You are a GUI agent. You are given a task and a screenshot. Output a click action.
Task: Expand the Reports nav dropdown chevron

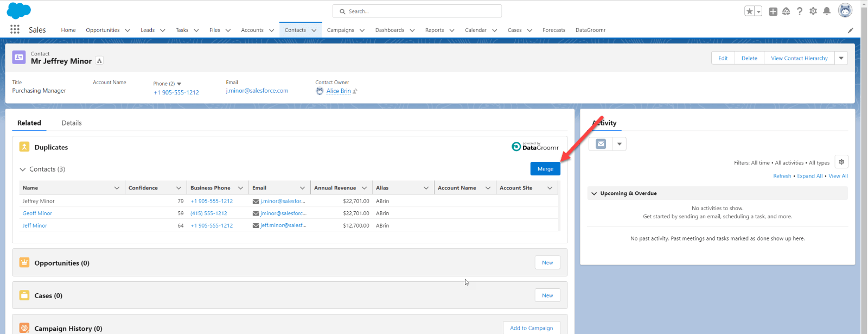pyautogui.click(x=452, y=30)
